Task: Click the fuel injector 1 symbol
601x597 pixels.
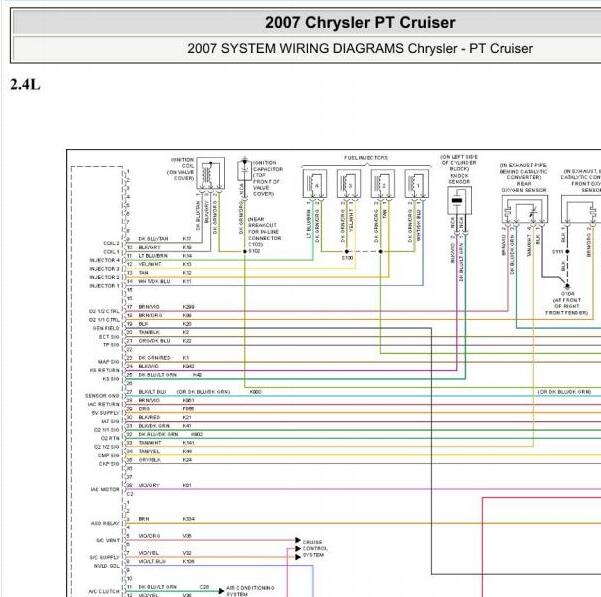Action: tap(417, 184)
